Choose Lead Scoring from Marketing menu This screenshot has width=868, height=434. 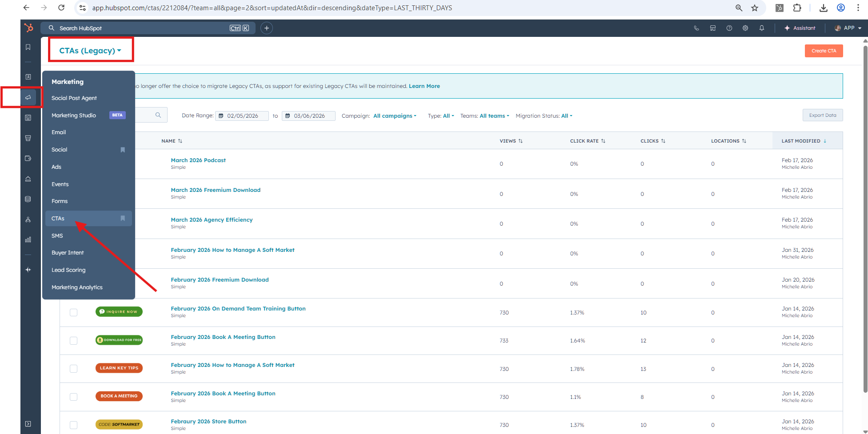[68, 270]
